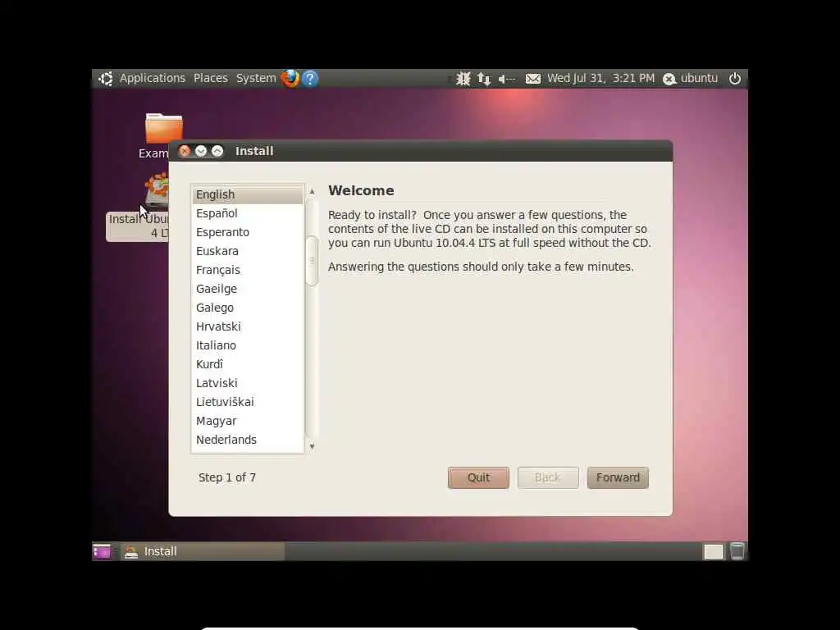Click the language list scrollbar handle
This screenshot has width=840, height=630.
[312, 260]
